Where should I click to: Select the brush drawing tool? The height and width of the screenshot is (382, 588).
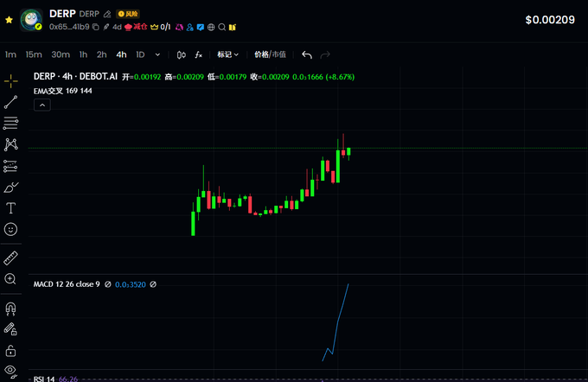click(11, 187)
